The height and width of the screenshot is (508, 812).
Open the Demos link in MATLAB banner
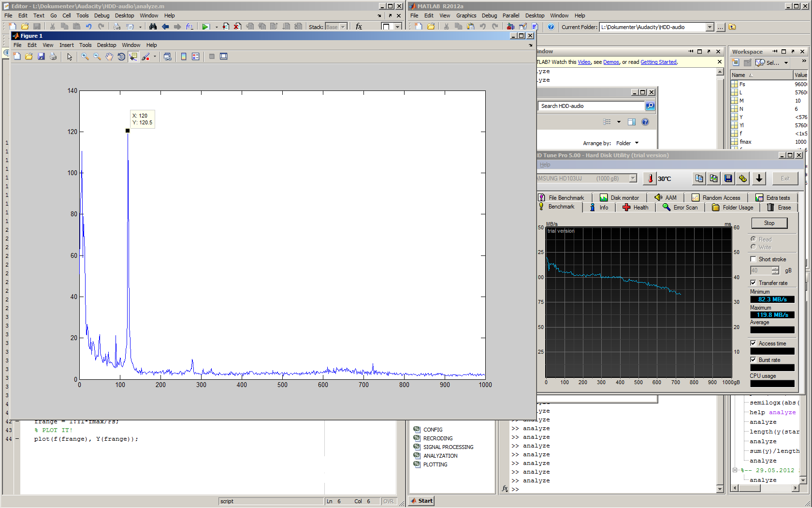(x=611, y=62)
